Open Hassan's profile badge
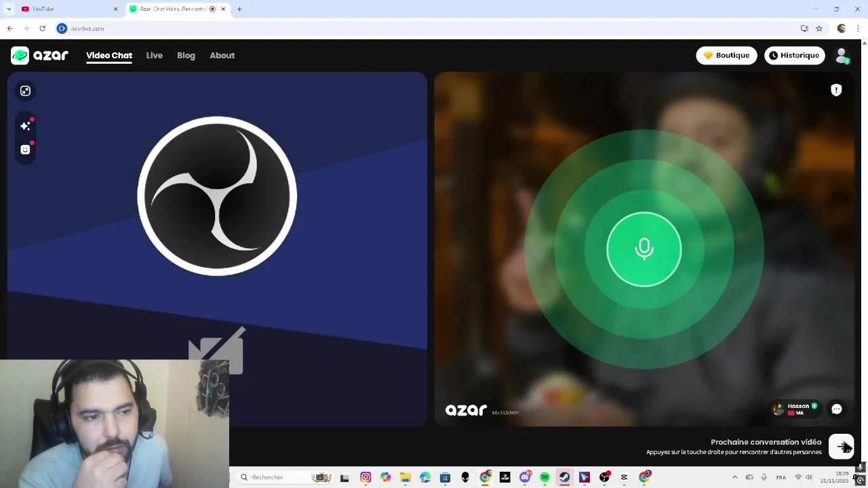 click(x=795, y=409)
